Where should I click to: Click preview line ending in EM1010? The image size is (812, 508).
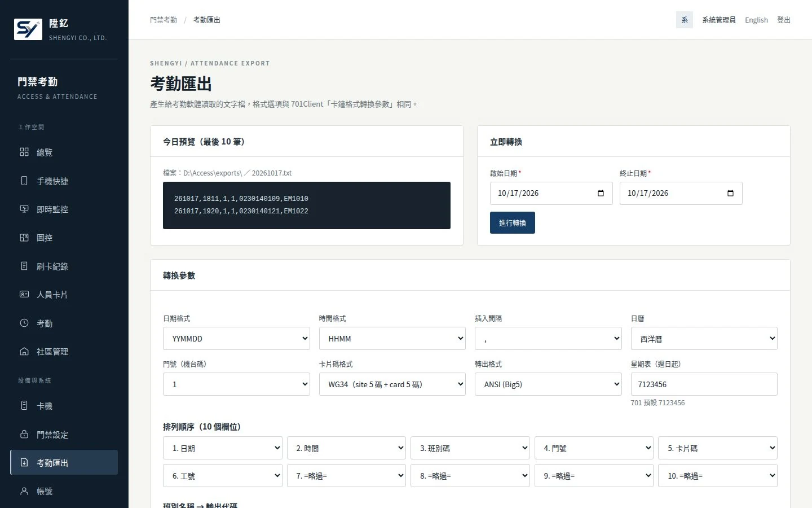pyautogui.click(x=241, y=199)
